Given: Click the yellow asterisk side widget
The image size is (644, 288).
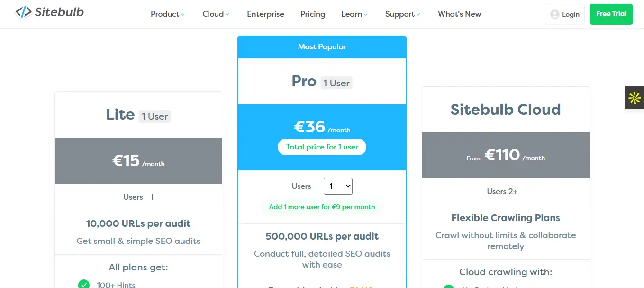Looking at the screenshot, I should pos(634,98).
